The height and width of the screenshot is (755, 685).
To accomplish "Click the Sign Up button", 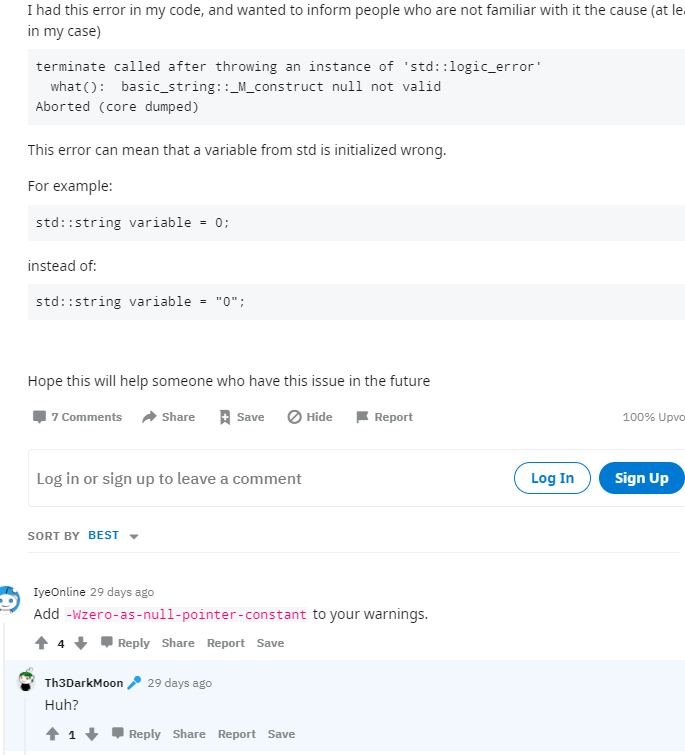I will 641,478.
